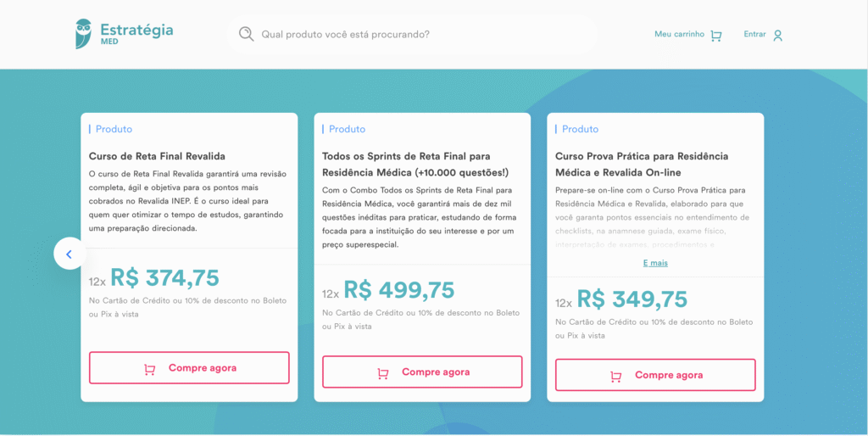868x436 pixels.
Task: Click the search magnifier icon
Action: 247,34
